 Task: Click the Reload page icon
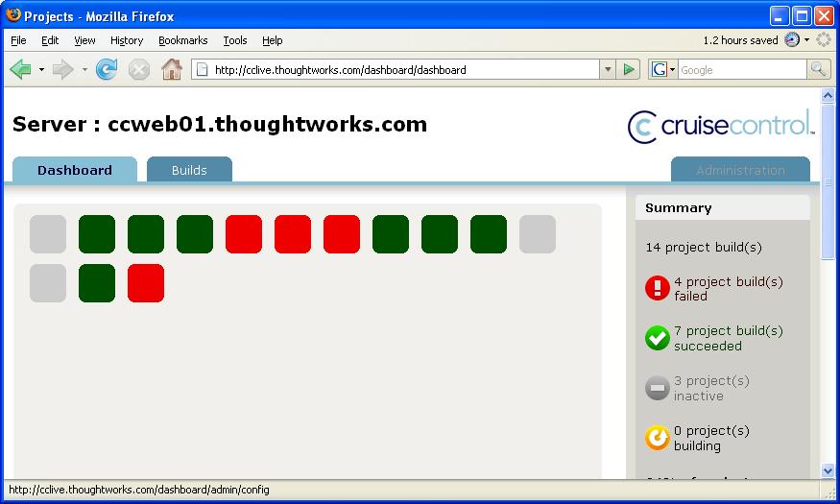pyautogui.click(x=107, y=69)
